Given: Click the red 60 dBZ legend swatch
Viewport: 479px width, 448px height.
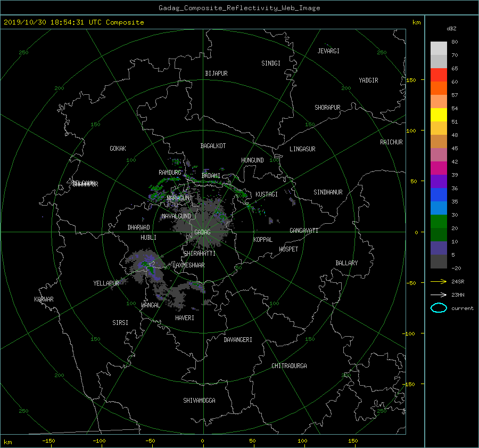Looking at the screenshot, I should [439, 75].
